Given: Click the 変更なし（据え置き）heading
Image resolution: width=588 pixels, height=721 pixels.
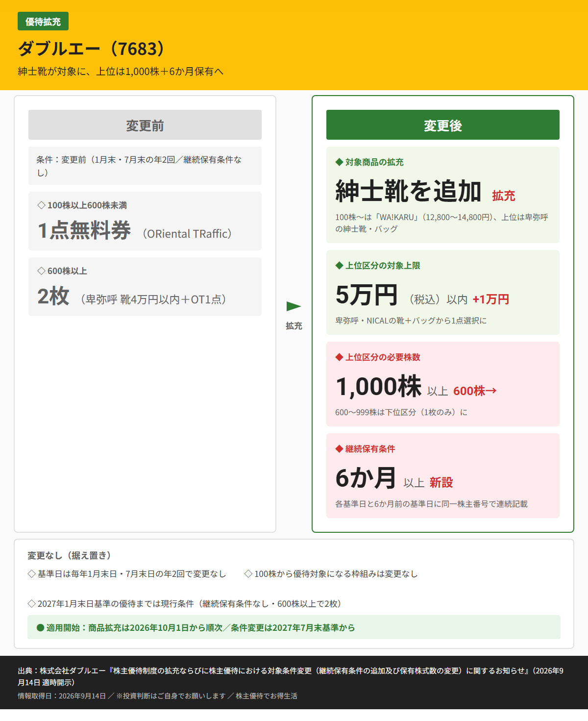Looking at the screenshot, I should point(71,555).
